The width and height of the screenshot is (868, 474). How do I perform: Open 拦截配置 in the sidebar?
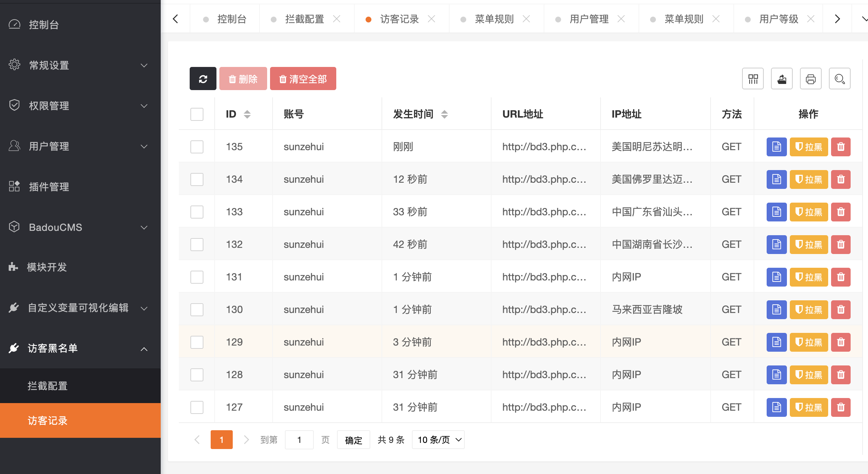pyautogui.click(x=48, y=386)
